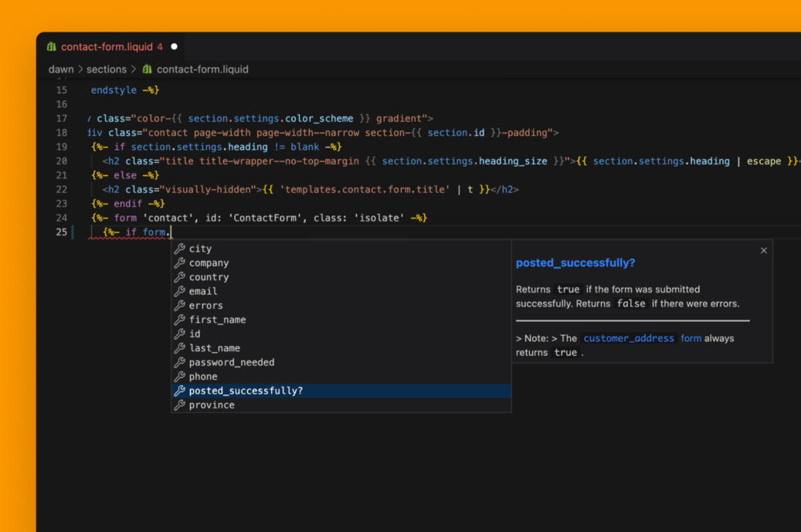Click line number 20 in the gutter
Image resolution: width=801 pixels, height=532 pixels.
tap(61, 161)
